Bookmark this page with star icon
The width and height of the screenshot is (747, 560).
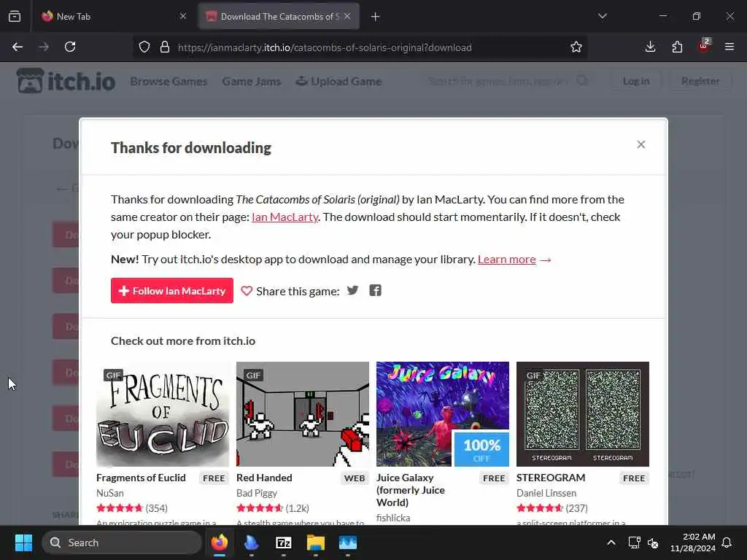coord(576,47)
